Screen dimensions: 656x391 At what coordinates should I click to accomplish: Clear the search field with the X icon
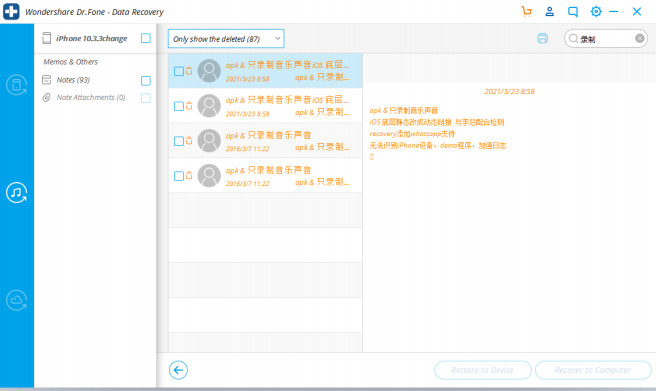coord(640,38)
